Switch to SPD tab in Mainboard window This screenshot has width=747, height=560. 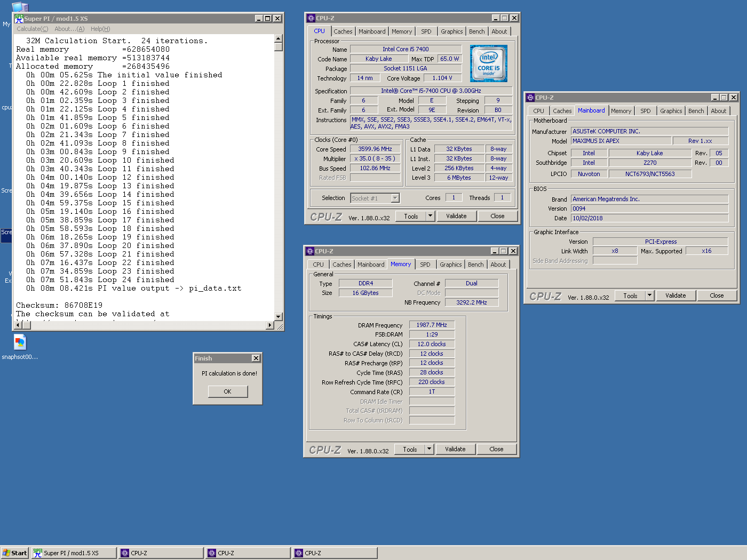[645, 111]
